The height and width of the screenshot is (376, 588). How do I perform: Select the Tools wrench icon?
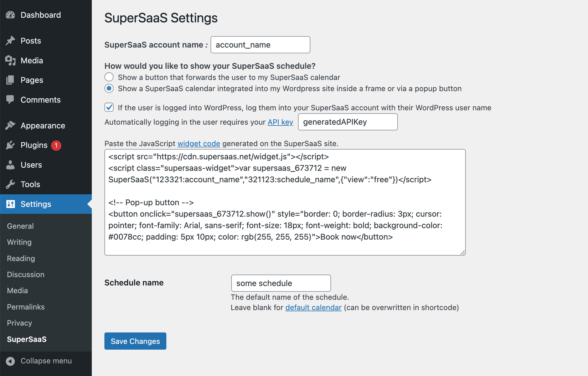point(11,184)
